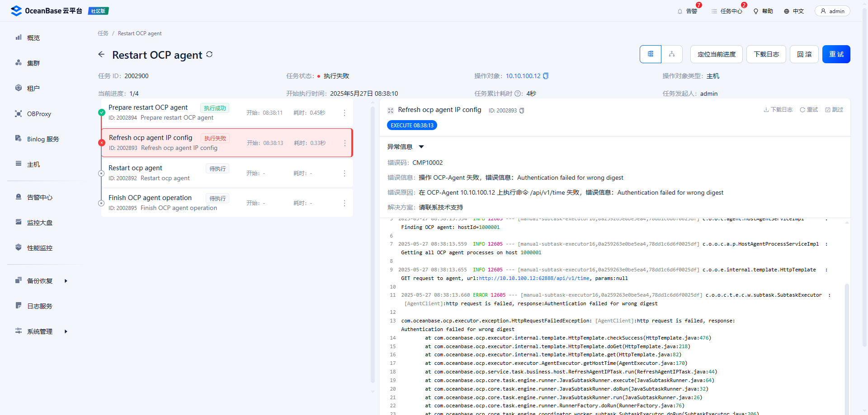Click the overview bar chart icon
868x415 pixels.
(x=19, y=37)
